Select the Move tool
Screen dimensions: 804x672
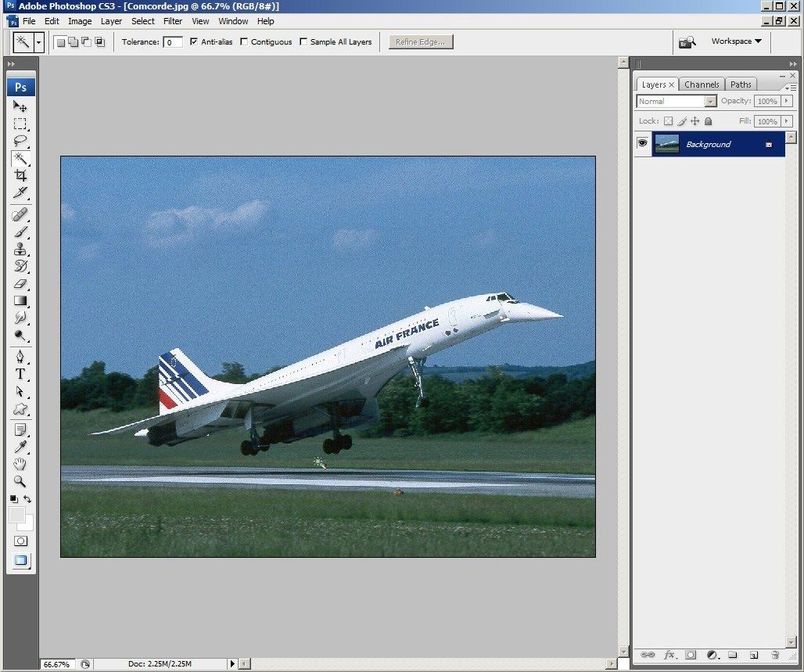tap(20, 106)
